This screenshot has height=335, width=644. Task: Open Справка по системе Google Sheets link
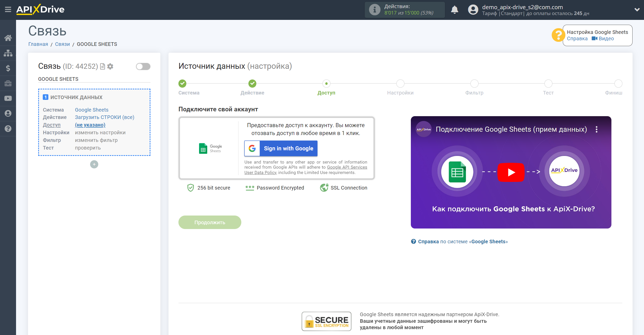click(x=459, y=242)
